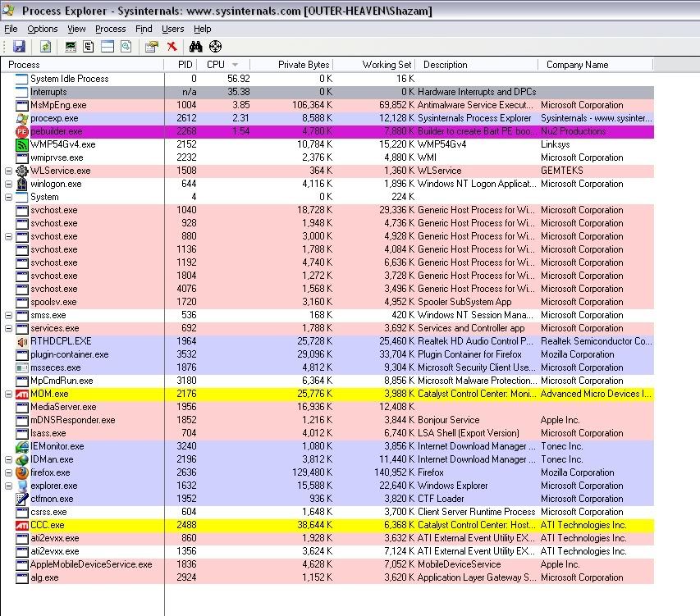Screen dimensions: 700x616
Task: Click the red ATI icon beside MOM.exe
Action: tap(22, 395)
